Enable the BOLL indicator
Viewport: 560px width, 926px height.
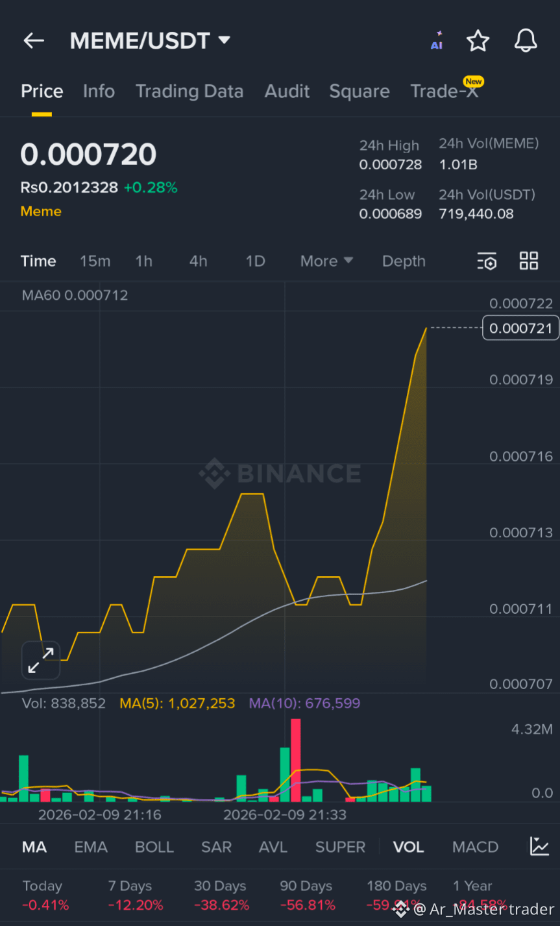(x=154, y=847)
